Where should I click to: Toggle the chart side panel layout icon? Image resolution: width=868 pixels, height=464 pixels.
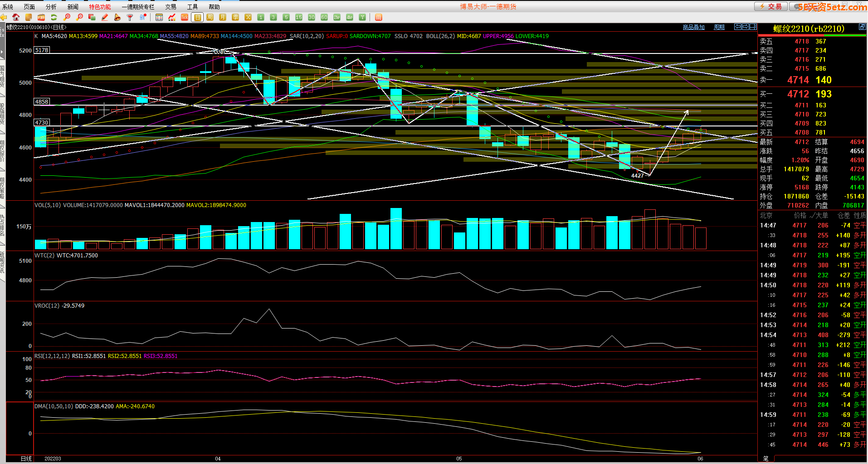tap(753, 27)
